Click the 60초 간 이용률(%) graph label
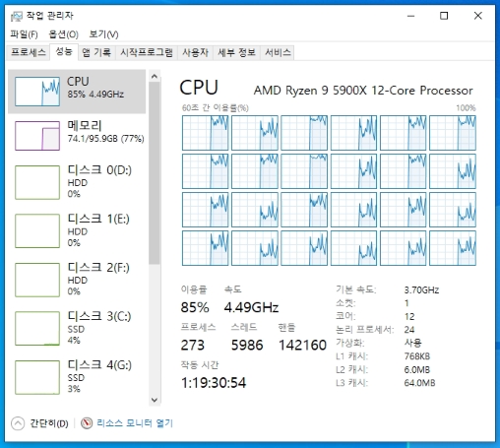The height and width of the screenshot is (448, 500). coord(216,107)
